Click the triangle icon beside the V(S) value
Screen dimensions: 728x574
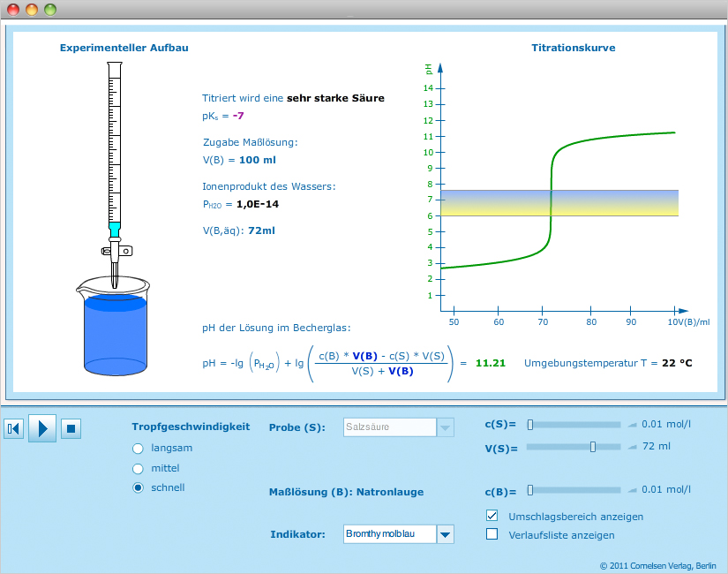(x=632, y=447)
